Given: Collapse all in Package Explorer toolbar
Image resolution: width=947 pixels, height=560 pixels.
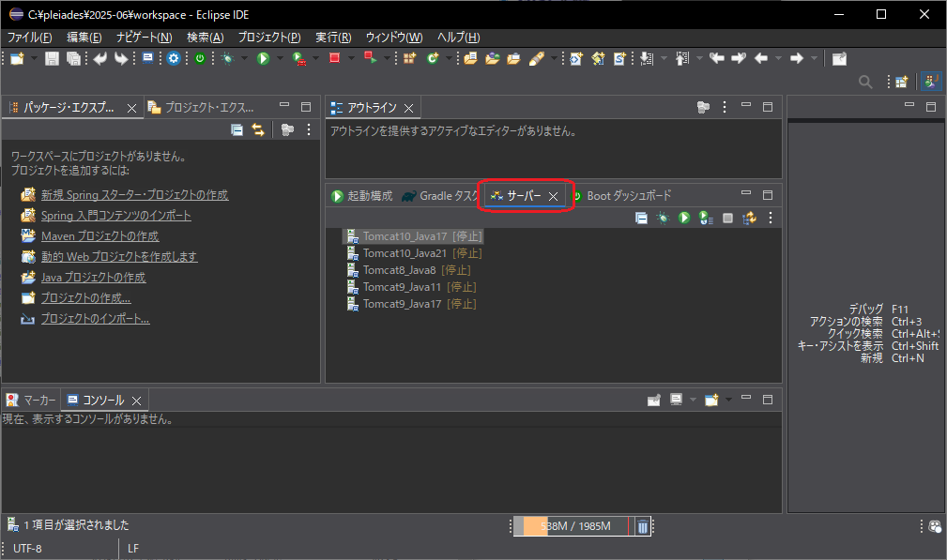Looking at the screenshot, I should (237, 130).
